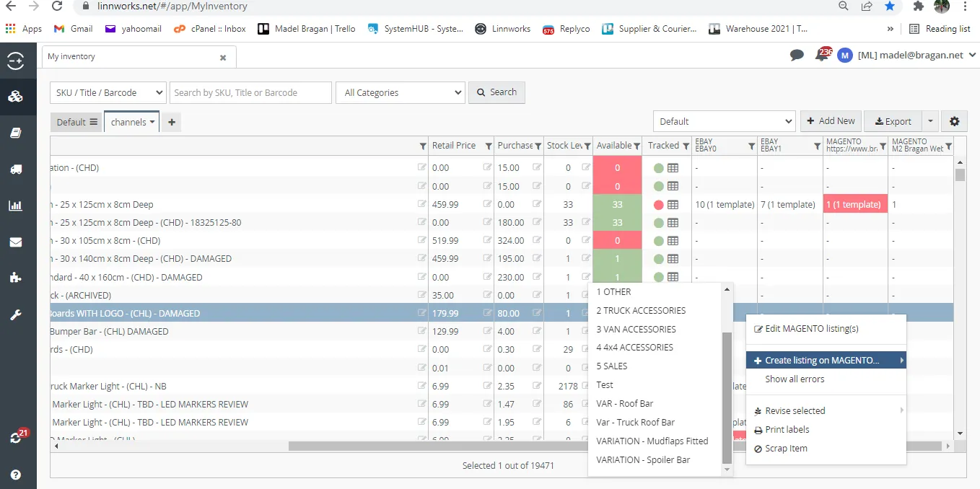
Task: Click the filter icon on EBAY0 column
Action: pos(751,146)
